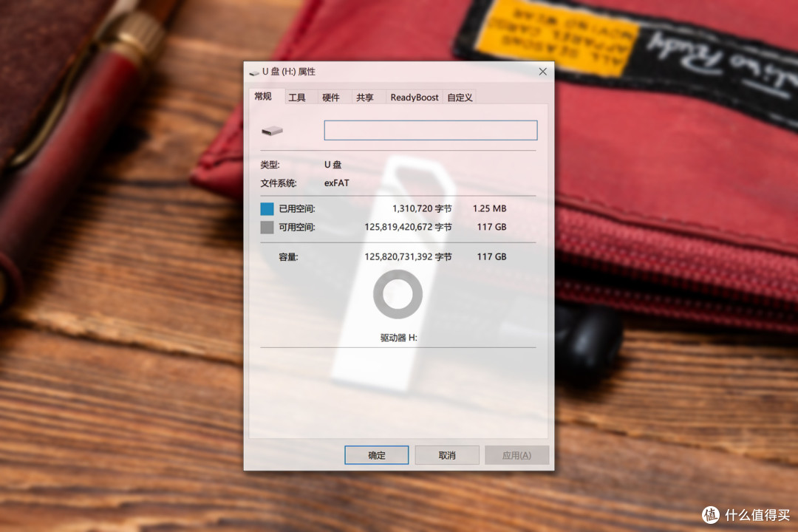The image size is (798, 532).
Task: Open the ReadyBoost tab
Action: coord(415,98)
